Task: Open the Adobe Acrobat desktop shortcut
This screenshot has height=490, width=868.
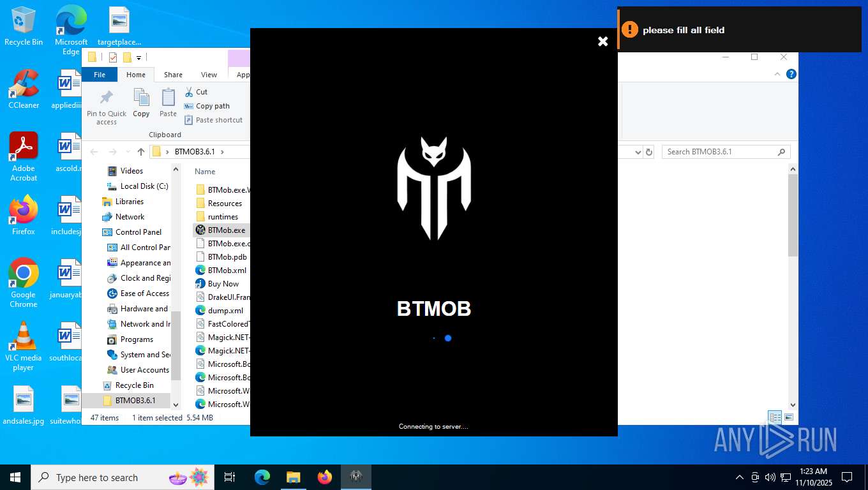Action: (x=24, y=156)
